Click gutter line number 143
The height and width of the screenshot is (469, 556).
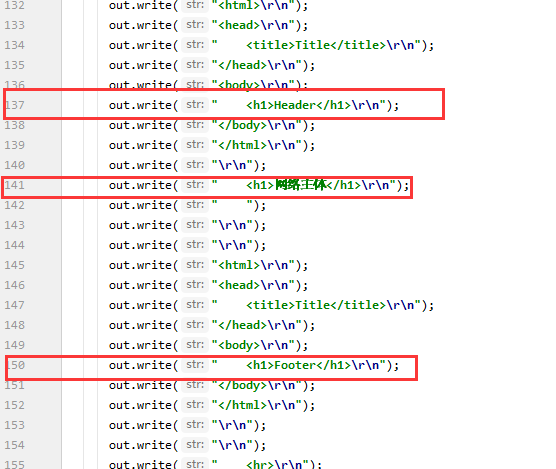15,225
